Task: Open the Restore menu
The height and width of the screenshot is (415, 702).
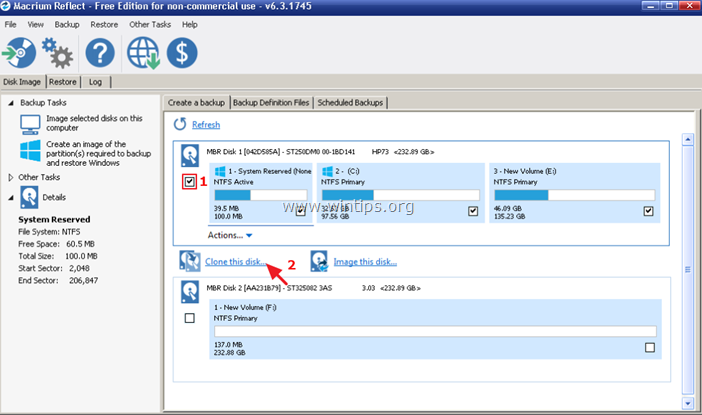Action: tap(104, 25)
